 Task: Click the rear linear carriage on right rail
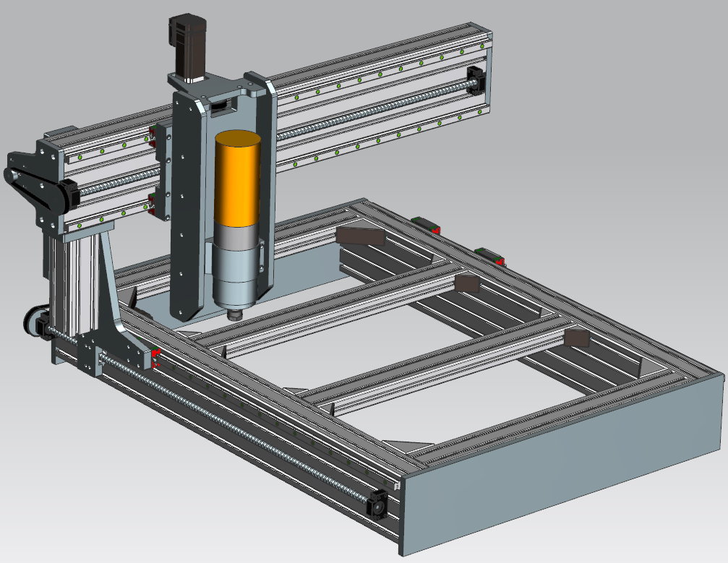pyautogui.click(x=425, y=223)
